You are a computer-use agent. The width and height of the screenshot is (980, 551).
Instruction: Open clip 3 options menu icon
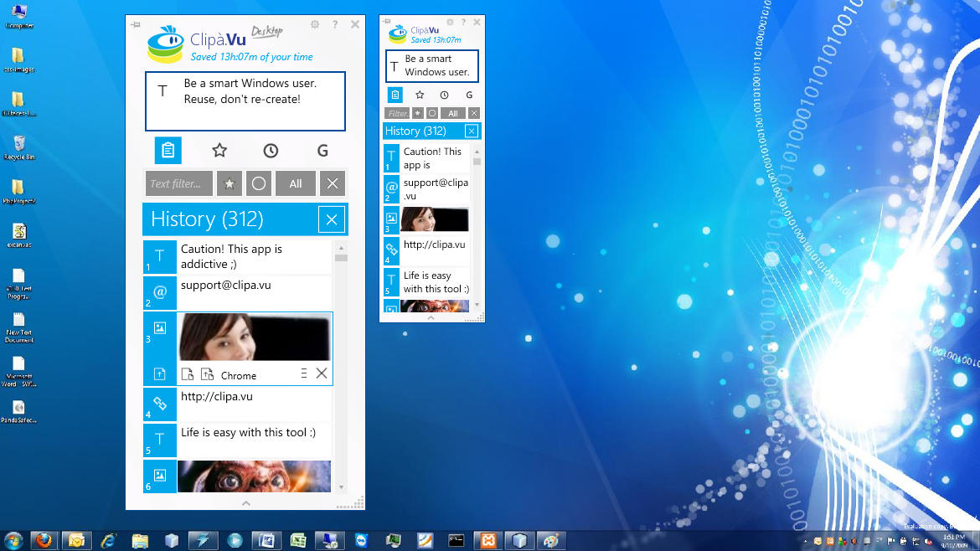click(x=304, y=373)
